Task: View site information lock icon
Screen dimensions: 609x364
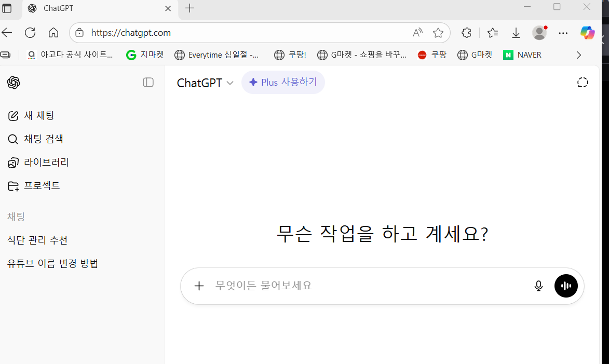Action: click(x=79, y=33)
